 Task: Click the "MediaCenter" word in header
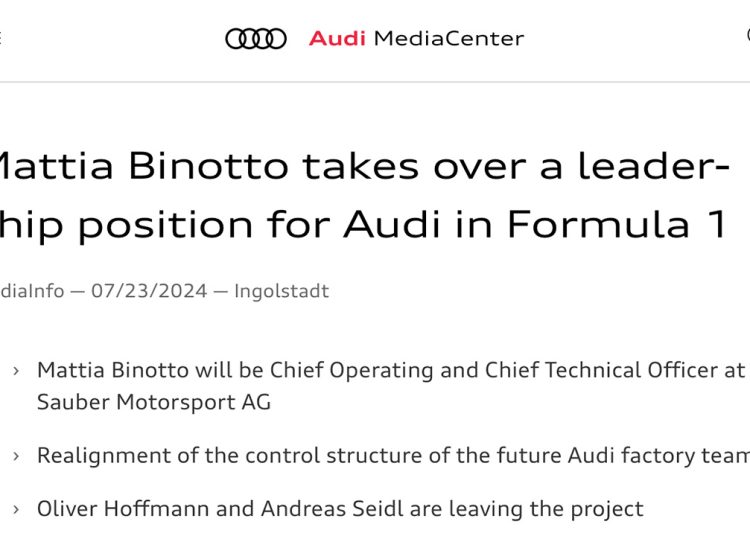click(448, 39)
